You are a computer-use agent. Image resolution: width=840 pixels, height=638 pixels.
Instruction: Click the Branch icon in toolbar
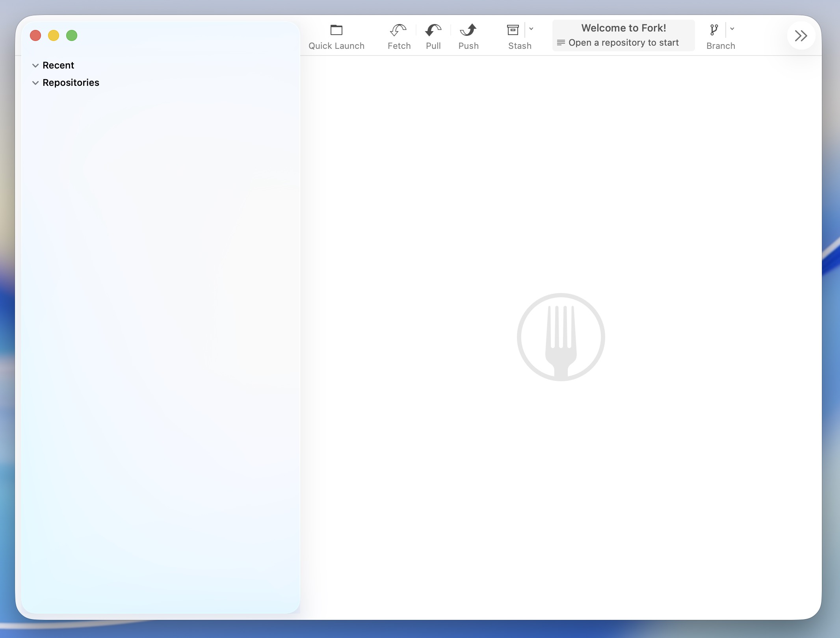tap(714, 30)
